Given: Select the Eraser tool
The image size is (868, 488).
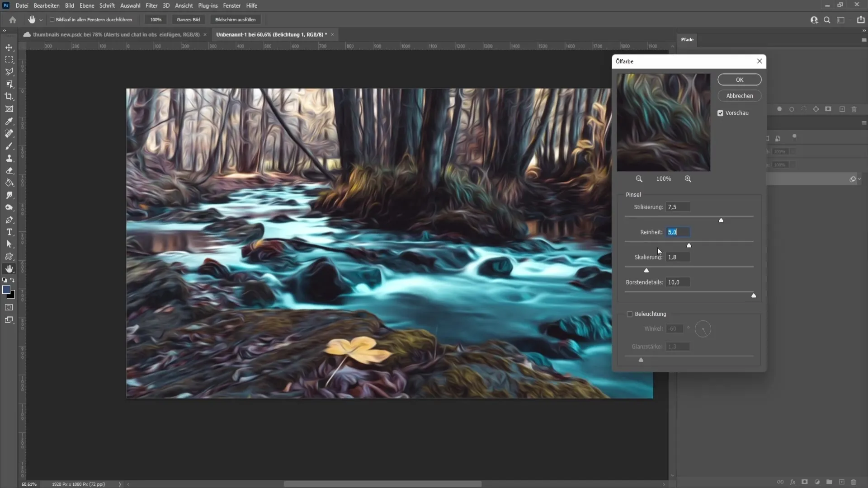Looking at the screenshot, I should coord(9,171).
